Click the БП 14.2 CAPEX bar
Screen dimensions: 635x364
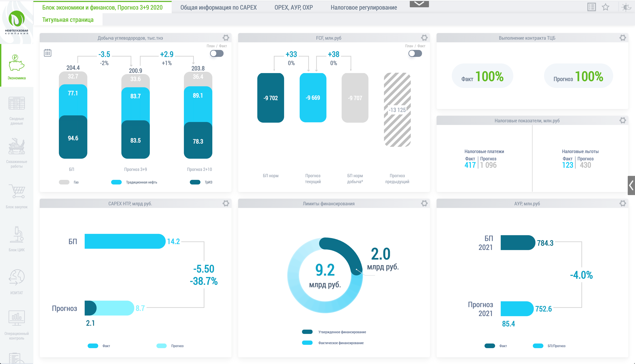[x=125, y=241]
